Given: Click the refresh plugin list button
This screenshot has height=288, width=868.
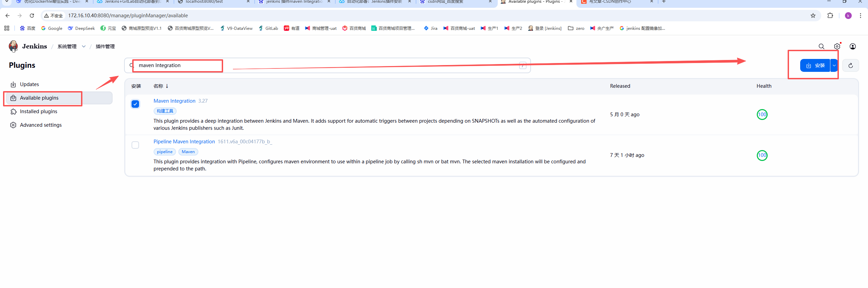Looking at the screenshot, I should 851,65.
